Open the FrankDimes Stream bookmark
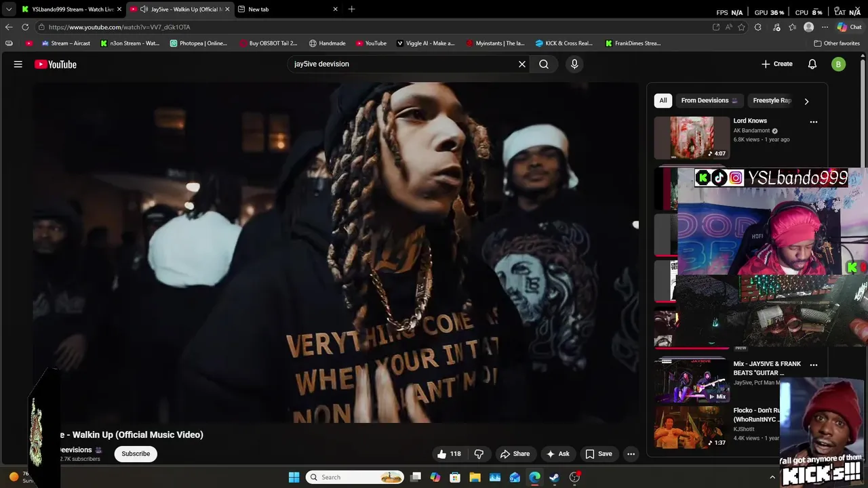 tap(633, 43)
